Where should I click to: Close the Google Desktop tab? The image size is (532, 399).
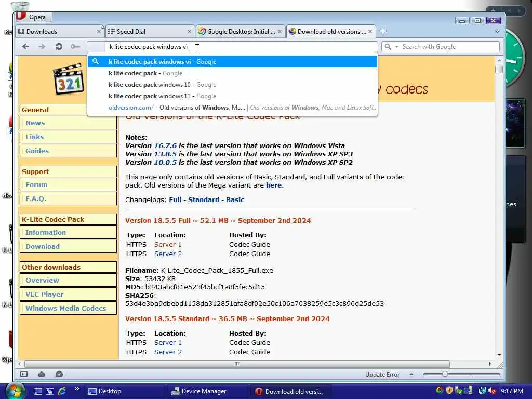[280, 32]
